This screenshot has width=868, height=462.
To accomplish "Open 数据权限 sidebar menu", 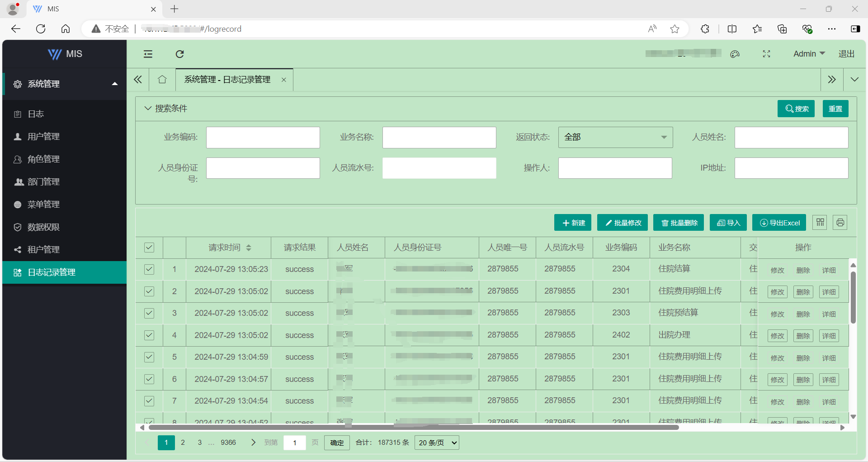I will pos(65,227).
